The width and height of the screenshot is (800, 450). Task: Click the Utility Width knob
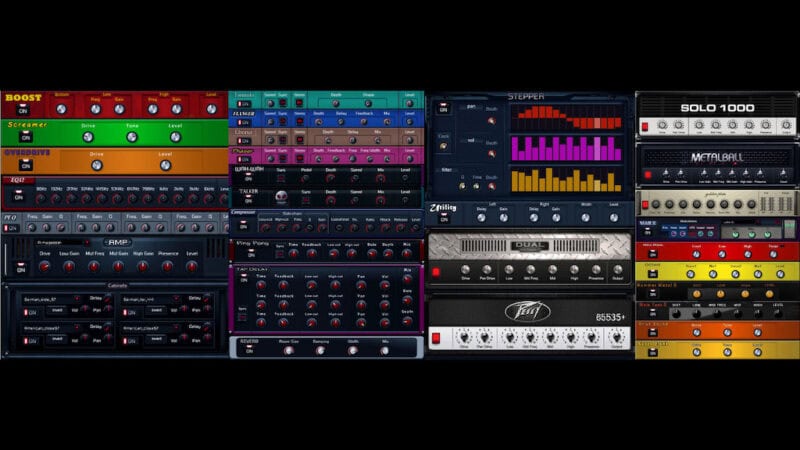tap(585, 218)
